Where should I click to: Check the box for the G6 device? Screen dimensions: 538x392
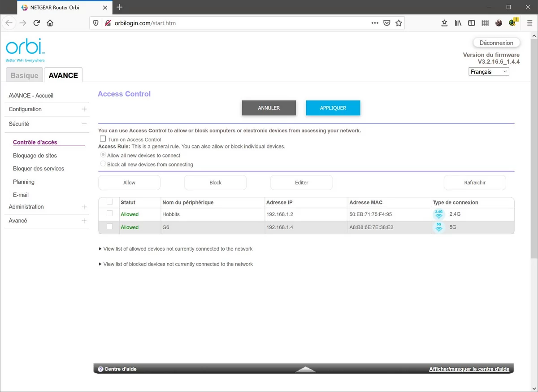tap(109, 226)
